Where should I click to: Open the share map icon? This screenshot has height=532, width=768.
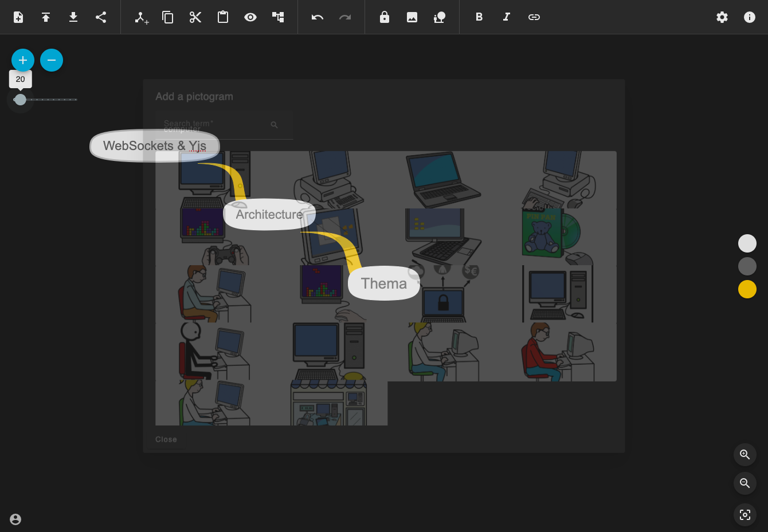(x=101, y=17)
